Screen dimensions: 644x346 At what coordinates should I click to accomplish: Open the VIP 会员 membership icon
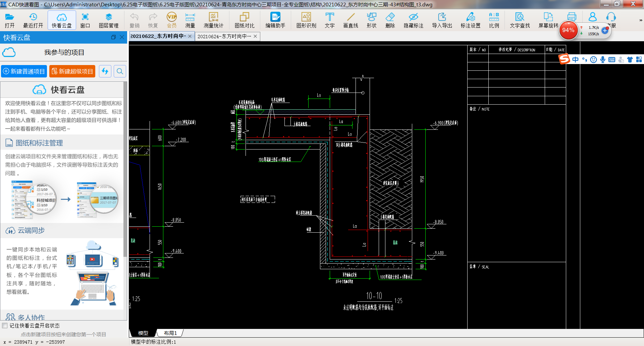[172, 20]
